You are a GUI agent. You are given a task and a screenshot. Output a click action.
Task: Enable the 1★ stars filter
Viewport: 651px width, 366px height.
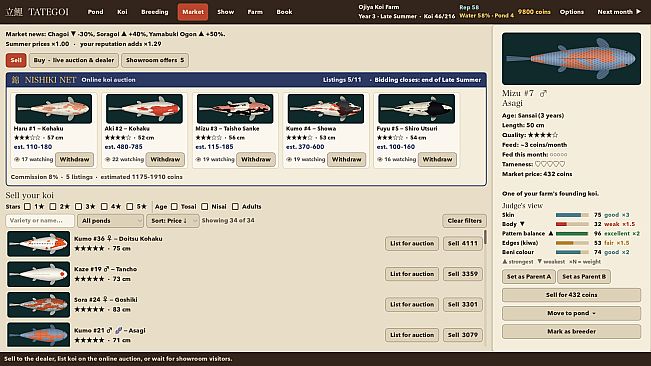pos(27,207)
